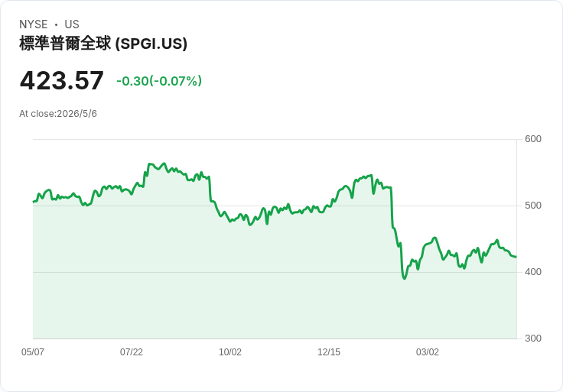Click the 400 y-axis label
This screenshot has height=392, width=563.
(533, 272)
